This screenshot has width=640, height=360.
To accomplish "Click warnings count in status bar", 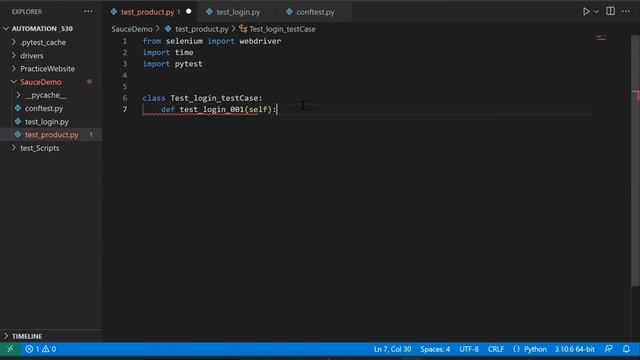I will [x=49, y=349].
